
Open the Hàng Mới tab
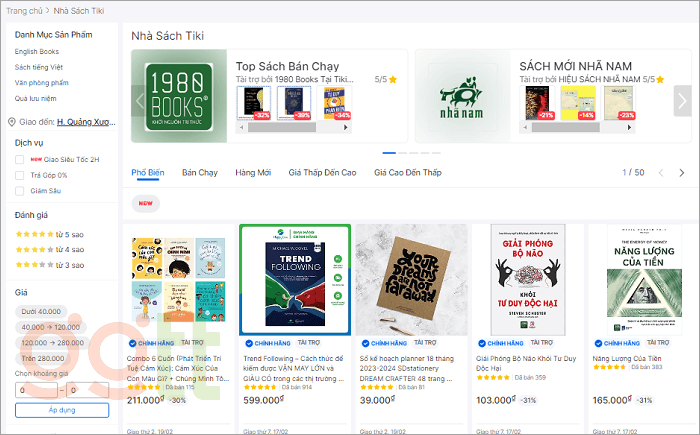(x=253, y=173)
